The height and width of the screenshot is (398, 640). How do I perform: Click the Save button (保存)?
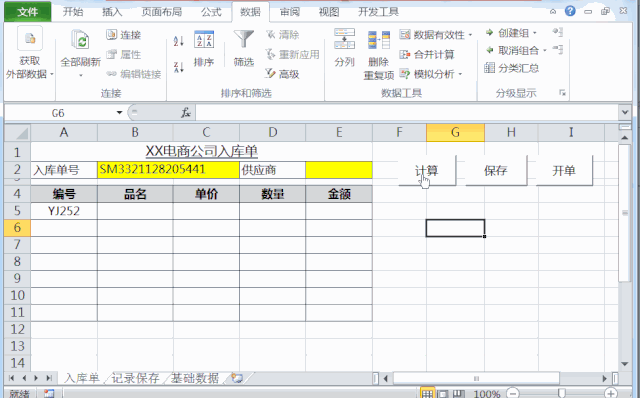(496, 171)
